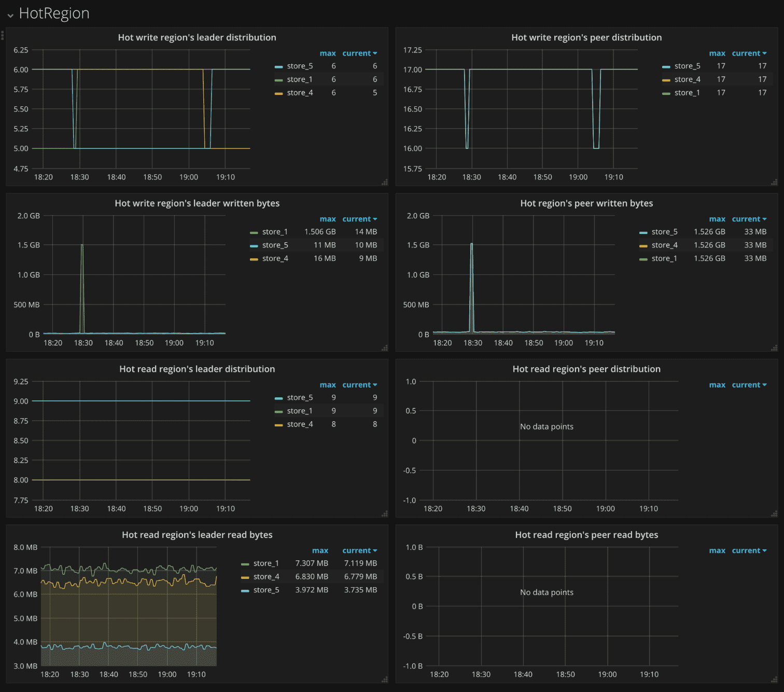This screenshot has height=692, width=784.
Task: Click resize handle of Hot read region's leader distribution panel
Action: (x=384, y=514)
